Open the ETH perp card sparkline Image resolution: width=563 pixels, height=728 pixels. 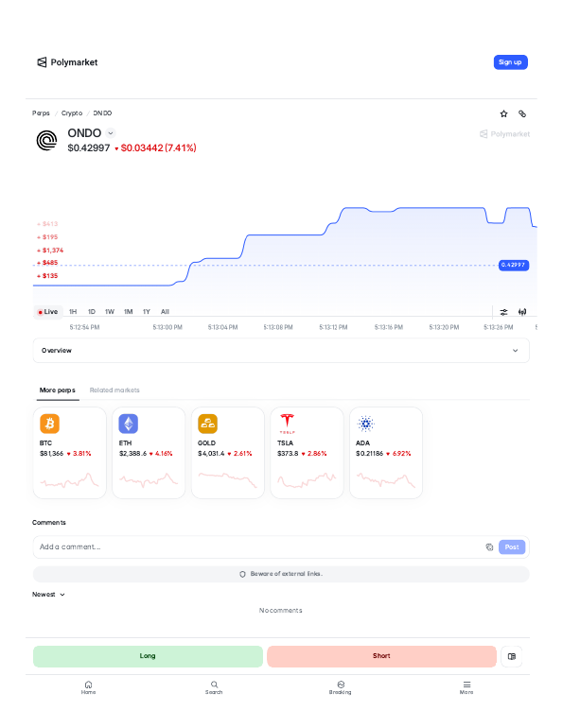point(149,480)
